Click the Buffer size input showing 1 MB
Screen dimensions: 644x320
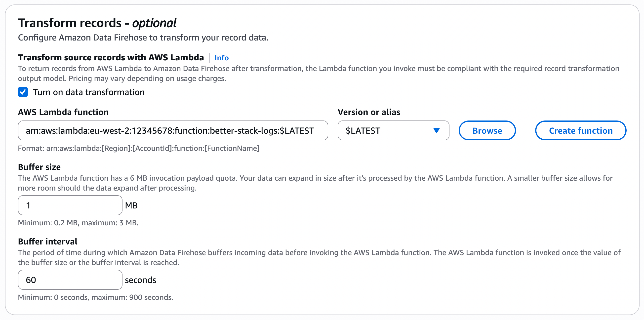click(70, 205)
